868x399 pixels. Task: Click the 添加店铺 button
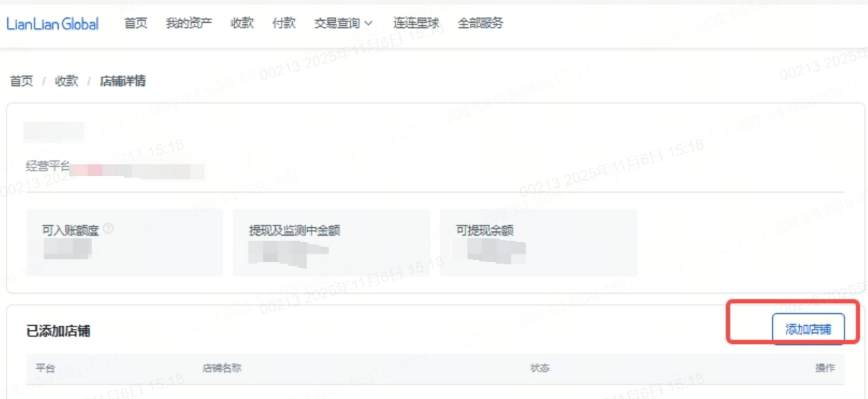tap(809, 330)
